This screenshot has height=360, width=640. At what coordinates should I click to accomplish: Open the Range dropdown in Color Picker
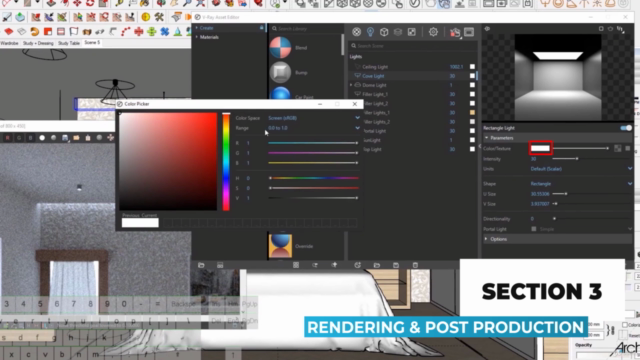pos(313,128)
